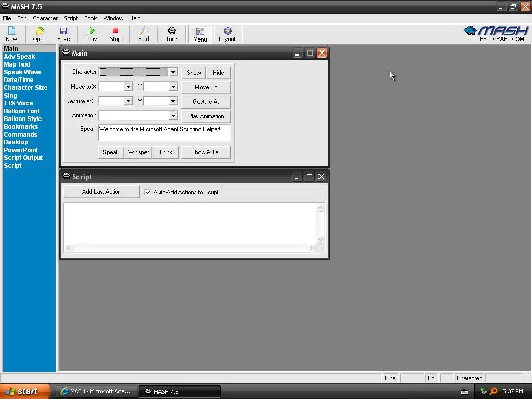Image resolution: width=532 pixels, height=399 pixels.
Task: Save the script using the Save icon
Action: [63, 34]
